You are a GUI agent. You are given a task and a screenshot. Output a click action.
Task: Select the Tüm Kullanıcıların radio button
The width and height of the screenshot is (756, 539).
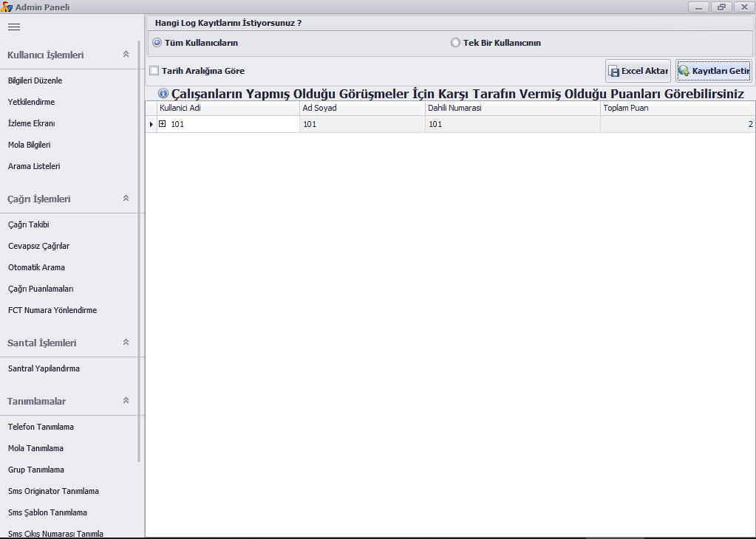157,43
